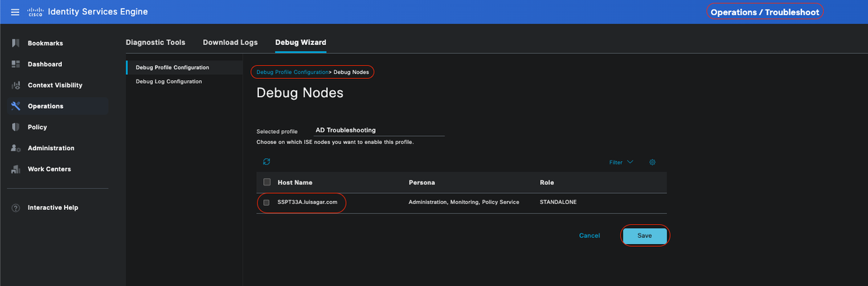The image size is (868, 286).
Task: Click the Save button
Action: 645,236
